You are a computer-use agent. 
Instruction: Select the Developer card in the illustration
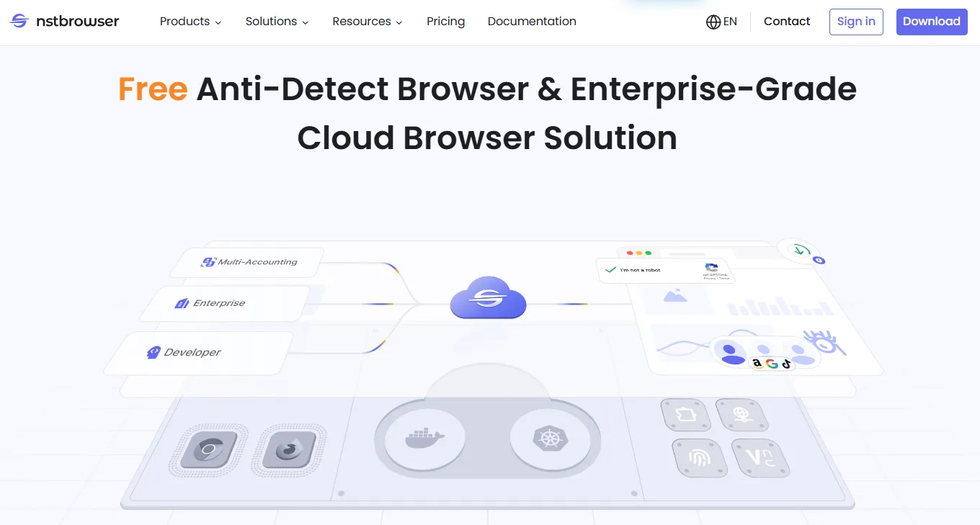[199, 353]
